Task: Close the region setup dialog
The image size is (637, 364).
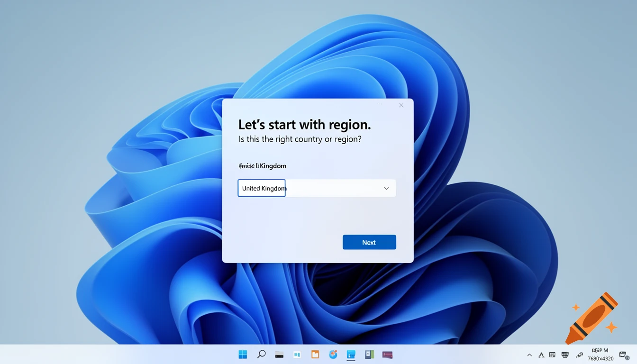Action: 401,105
